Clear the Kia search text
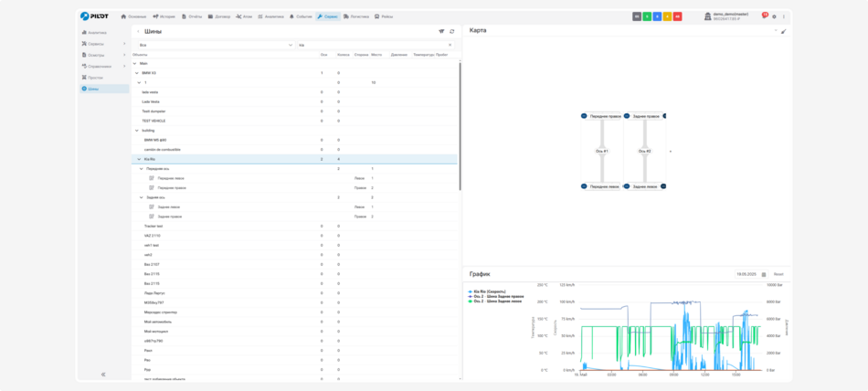868x391 pixels. coord(450,45)
